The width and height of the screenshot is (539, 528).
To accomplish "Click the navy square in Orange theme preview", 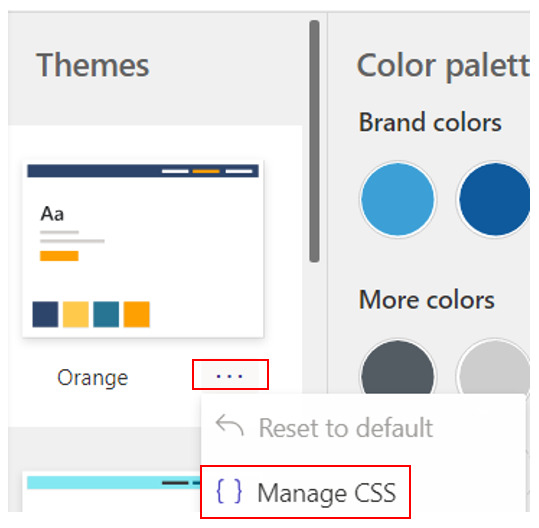I will [45, 314].
